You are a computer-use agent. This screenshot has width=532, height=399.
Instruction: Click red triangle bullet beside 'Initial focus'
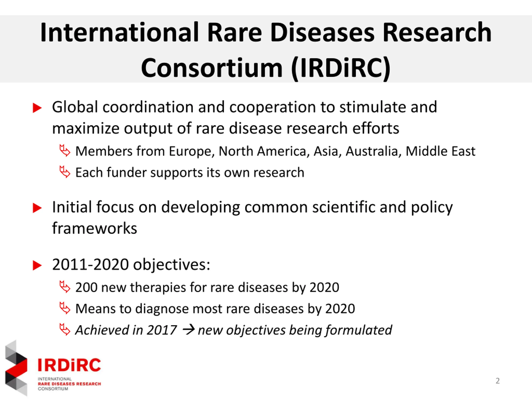pos(37,208)
